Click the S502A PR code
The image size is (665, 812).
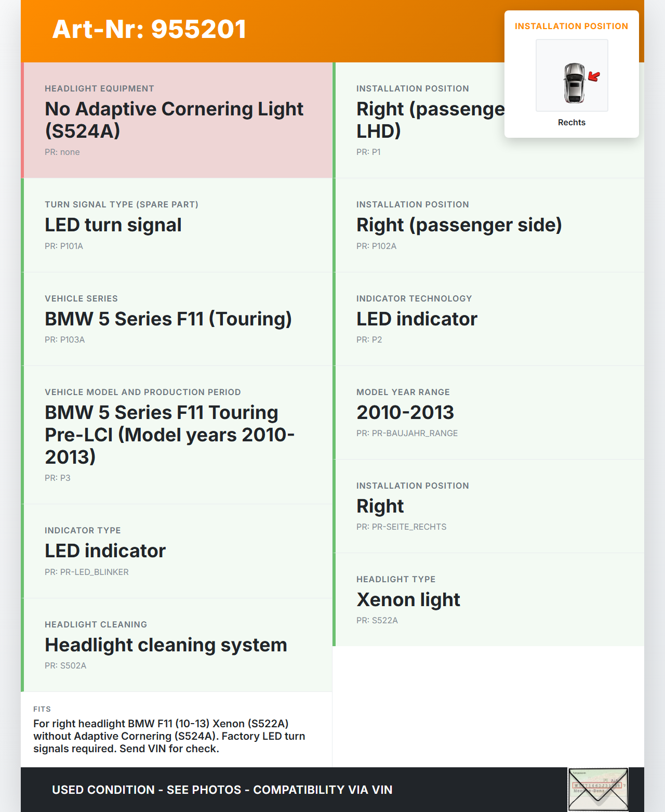(x=65, y=666)
